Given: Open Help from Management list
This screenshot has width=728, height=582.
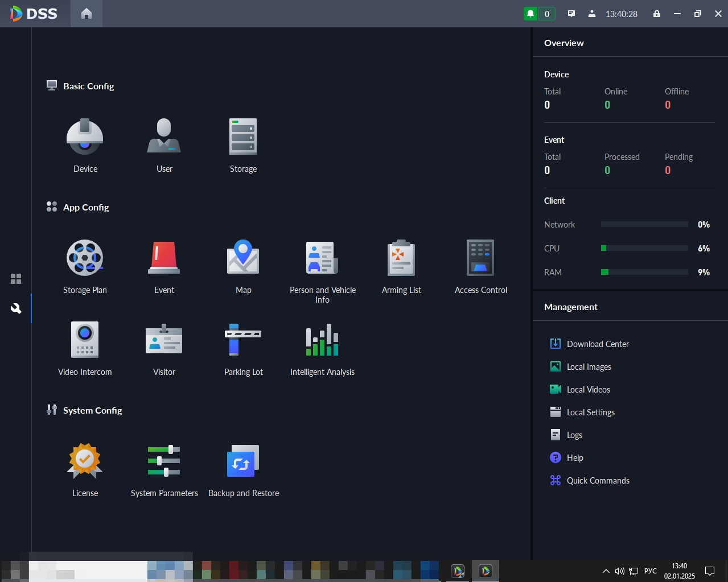Looking at the screenshot, I should coord(566,457).
